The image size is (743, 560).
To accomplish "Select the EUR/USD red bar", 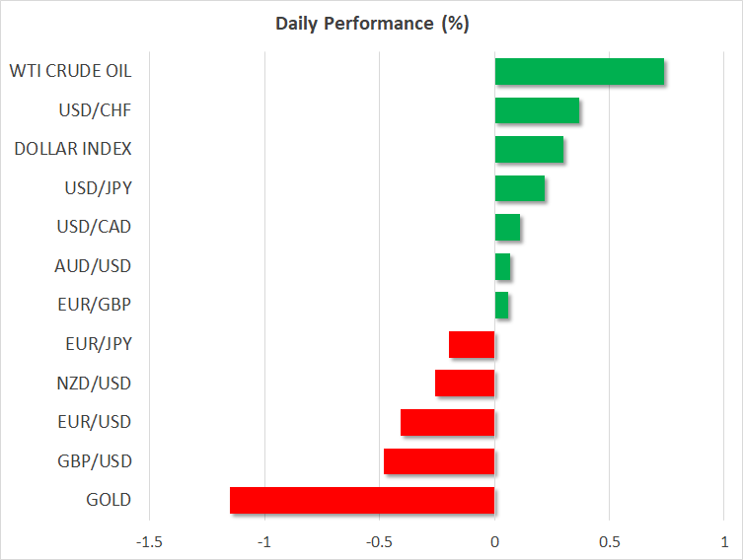I will coord(447,423).
